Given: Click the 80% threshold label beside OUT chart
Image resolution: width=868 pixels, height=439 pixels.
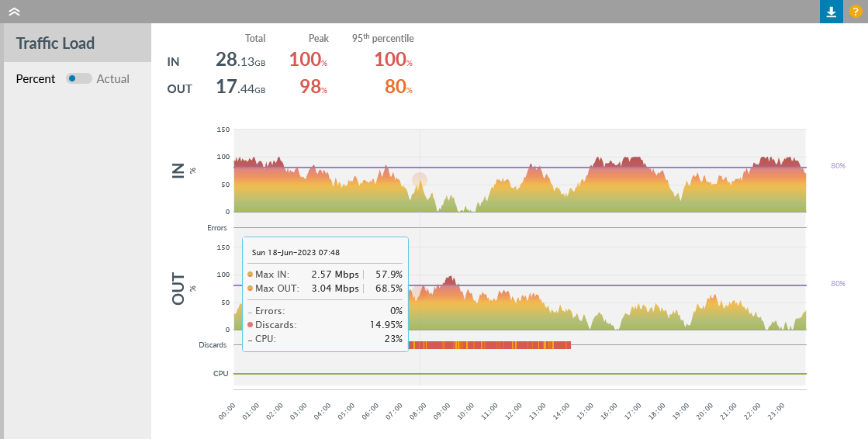Looking at the screenshot, I should [838, 283].
